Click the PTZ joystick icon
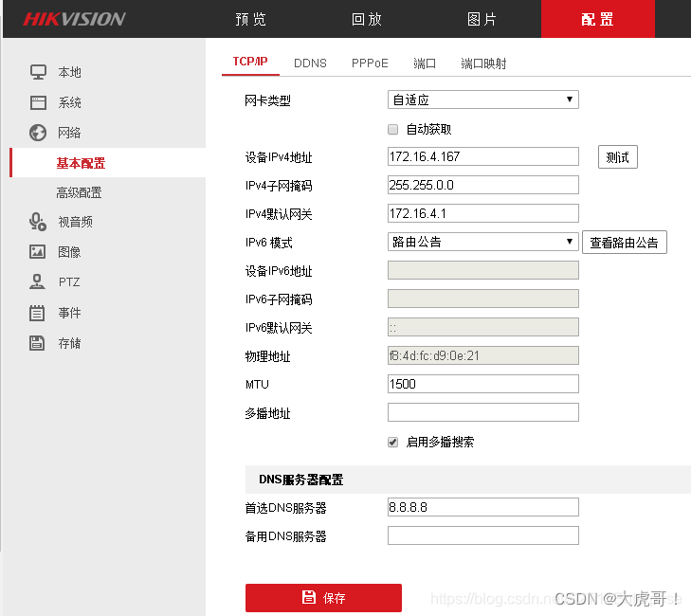Image resolution: width=691 pixels, height=616 pixels. [x=38, y=282]
